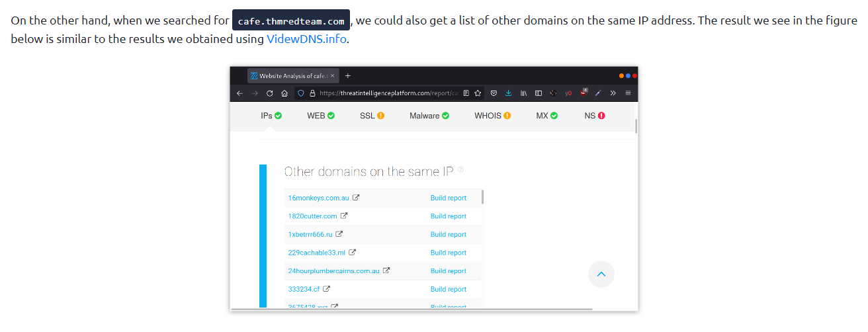Image resolution: width=868 pixels, height=332 pixels.
Task: Open the Pocket save icon
Action: [x=494, y=93]
